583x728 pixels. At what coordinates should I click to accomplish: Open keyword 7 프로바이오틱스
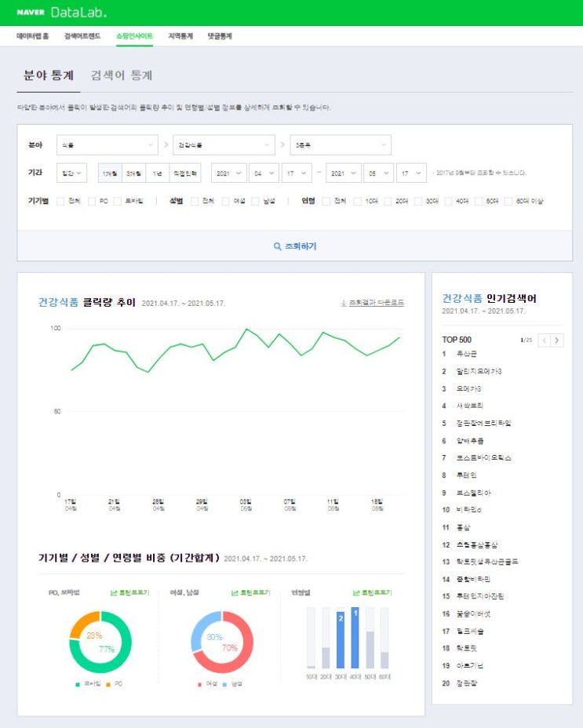483,458
